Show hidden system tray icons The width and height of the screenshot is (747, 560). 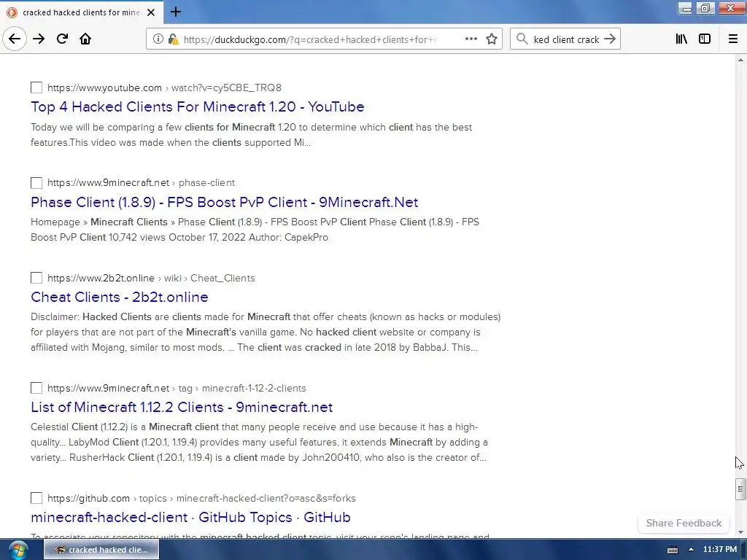coord(691,550)
